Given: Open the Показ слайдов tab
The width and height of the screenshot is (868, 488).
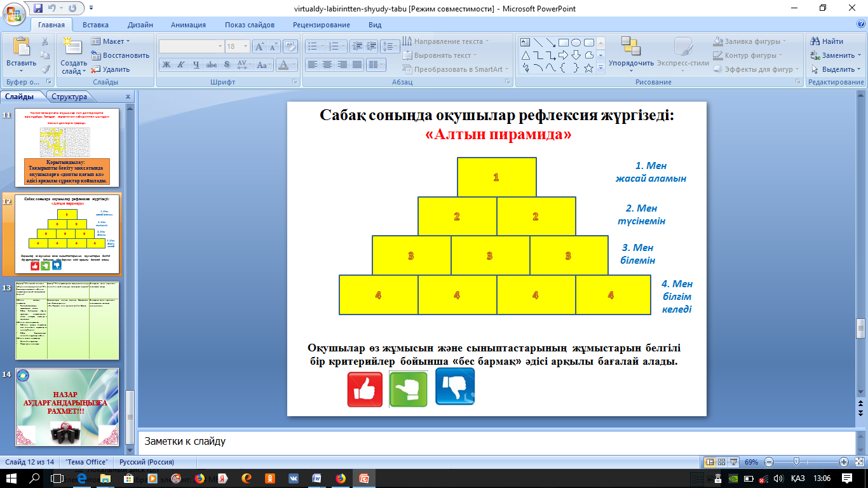Looking at the screenshot, I should 250,25.
